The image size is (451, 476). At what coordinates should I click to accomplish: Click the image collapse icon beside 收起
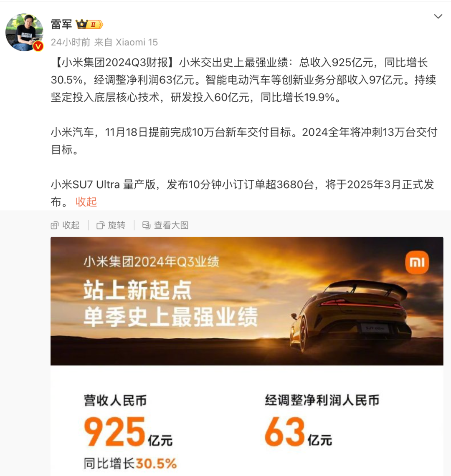(x=55, y=225)
